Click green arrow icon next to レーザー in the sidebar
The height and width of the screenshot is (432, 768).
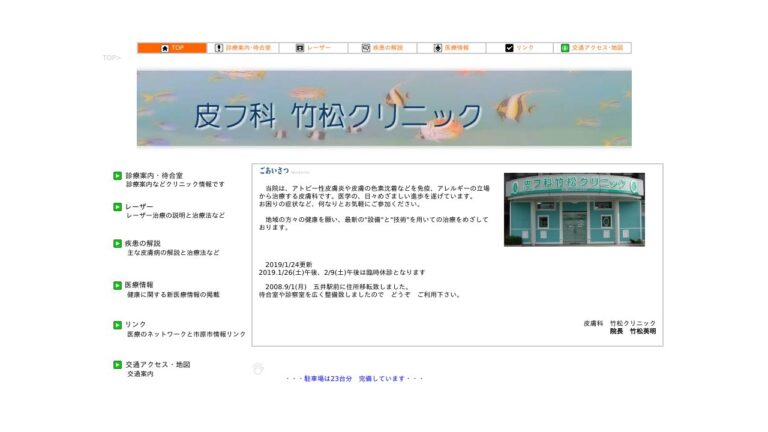[118, 207]
